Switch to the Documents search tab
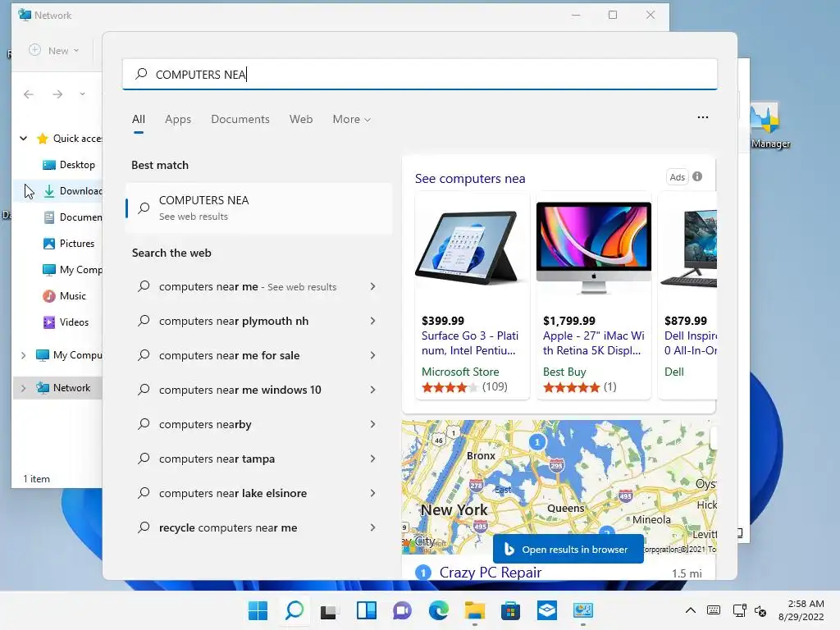 tap(240, 119)
